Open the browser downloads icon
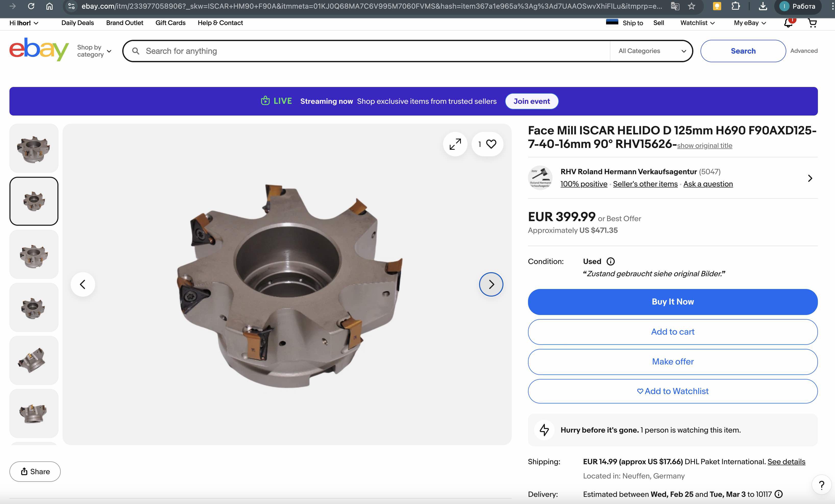 click(x=763, y=6)
